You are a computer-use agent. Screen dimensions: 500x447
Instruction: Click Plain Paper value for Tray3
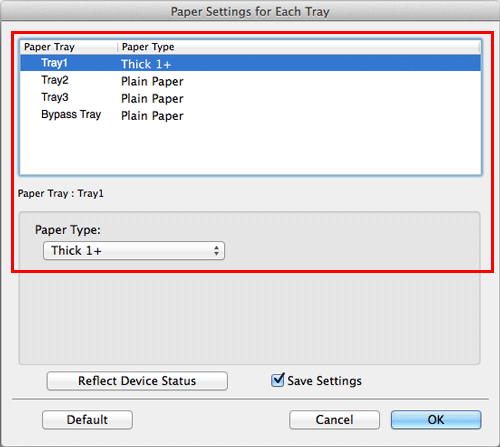pos(152,99)
